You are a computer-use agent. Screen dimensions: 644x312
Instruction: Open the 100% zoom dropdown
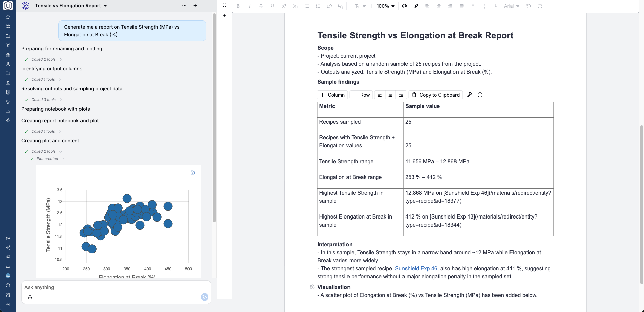click(x=386, y=6)
